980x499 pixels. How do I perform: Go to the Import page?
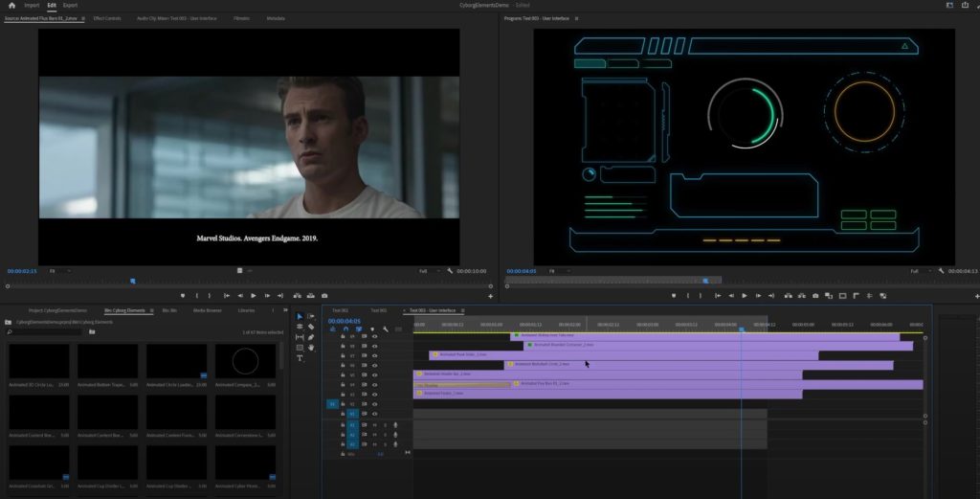click(32, 5)
